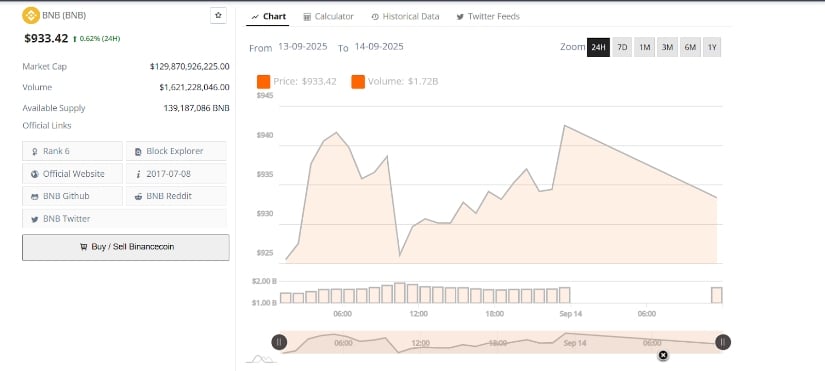Switch to the Calculator tab
Image resolution: width=825 pixels, height=371 pixels.
(x=328, y=16)
